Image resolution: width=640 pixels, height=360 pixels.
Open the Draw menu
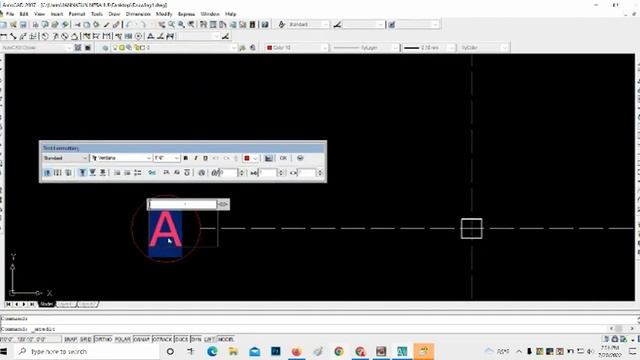click(114, 14)
